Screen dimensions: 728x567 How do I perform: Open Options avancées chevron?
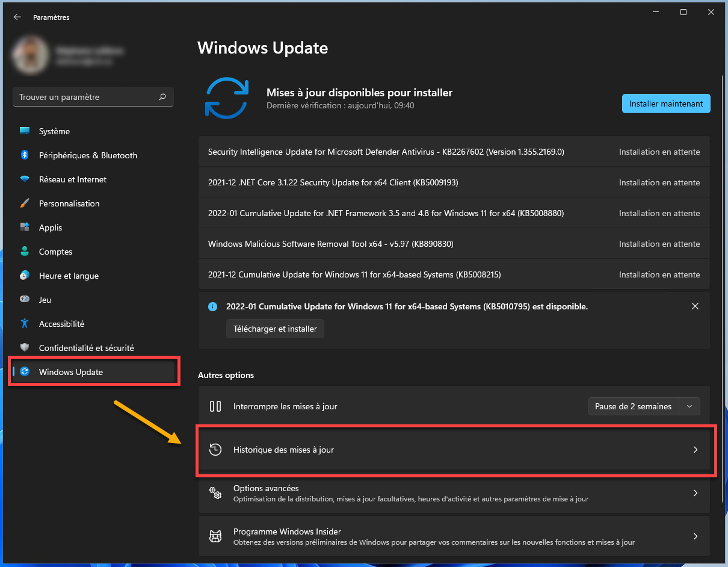pyautogui.click(x=696, y=493)
